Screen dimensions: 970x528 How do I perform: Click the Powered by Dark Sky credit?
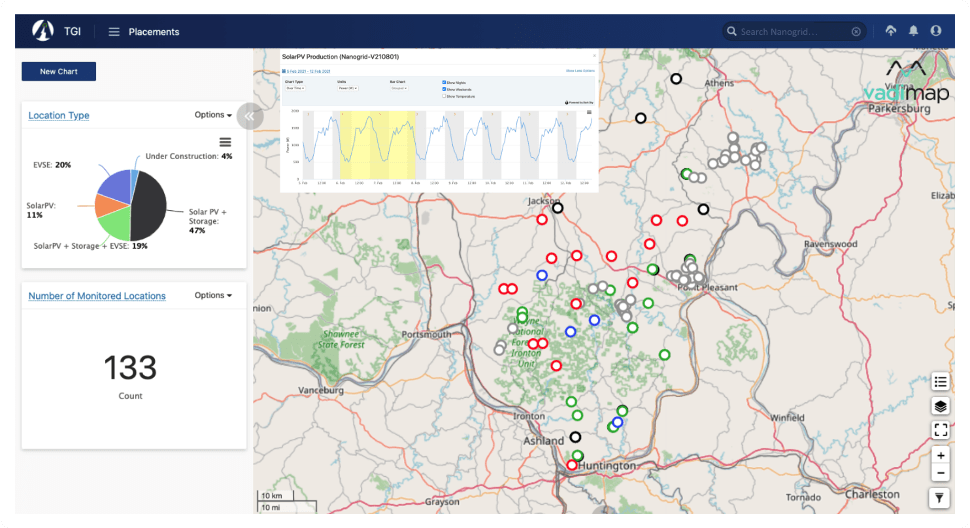pyautogui.click(x=579, y=103)
